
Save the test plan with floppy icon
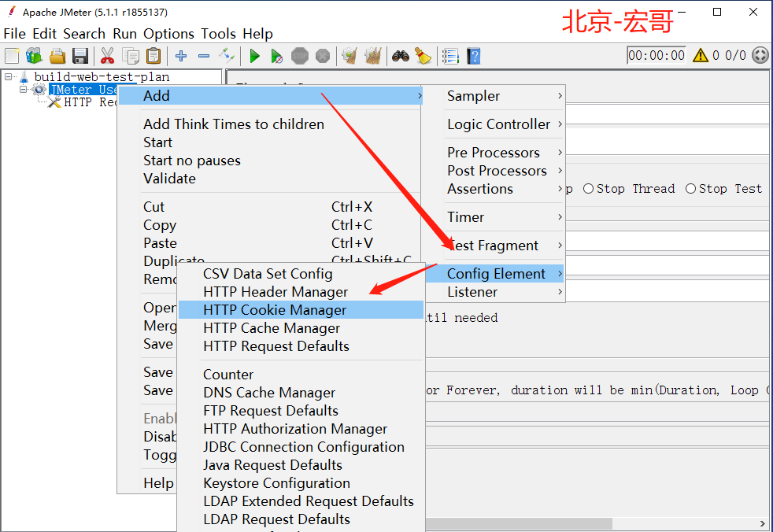click(80, 56)
